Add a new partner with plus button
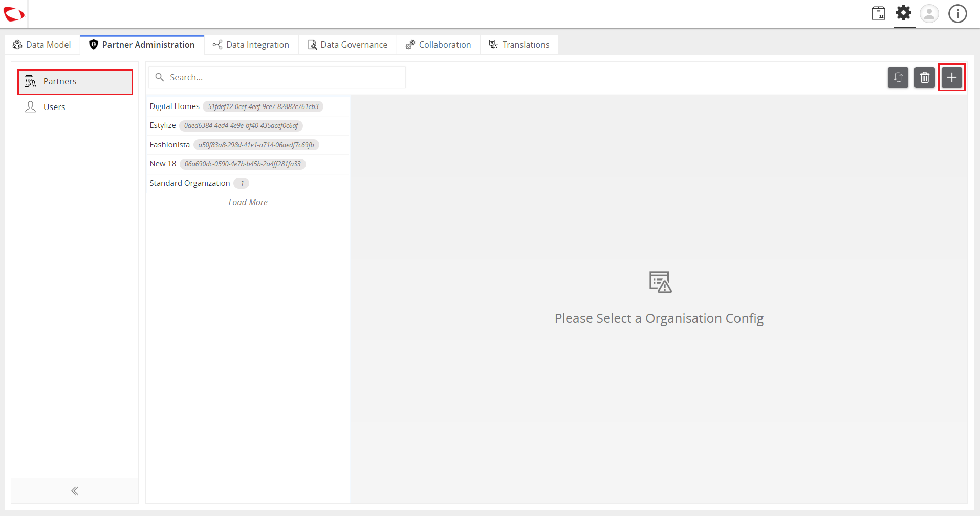Viewport: 980px width, 516px height. point(952,77)
